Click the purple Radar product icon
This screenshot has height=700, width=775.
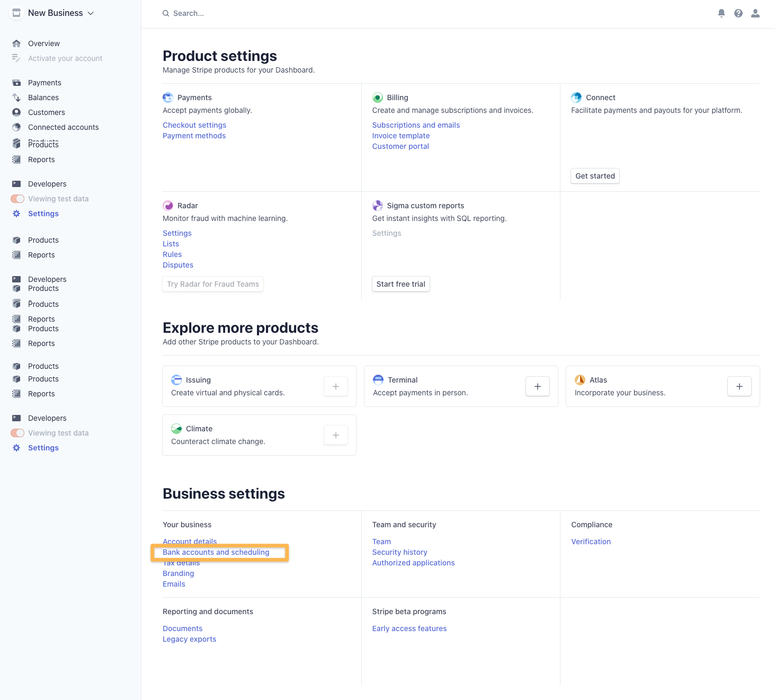(x=168, y=206)
